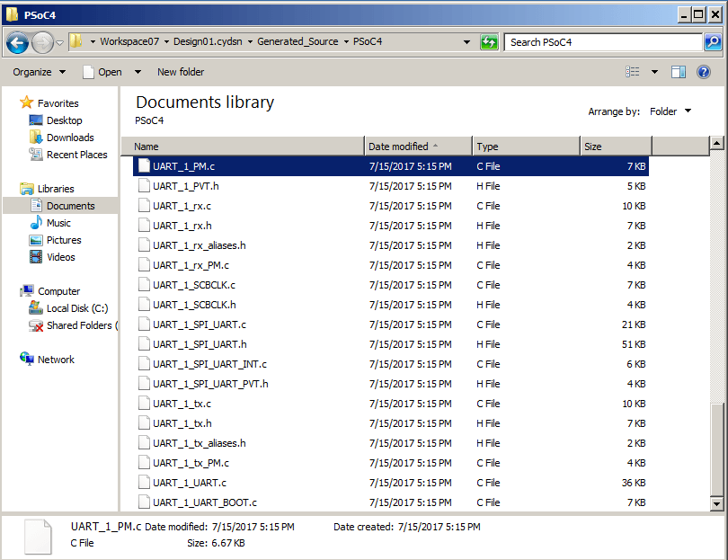
Task: Click the file icon of UART_1_SPI_UART.c
Action: tap(145, 324)
